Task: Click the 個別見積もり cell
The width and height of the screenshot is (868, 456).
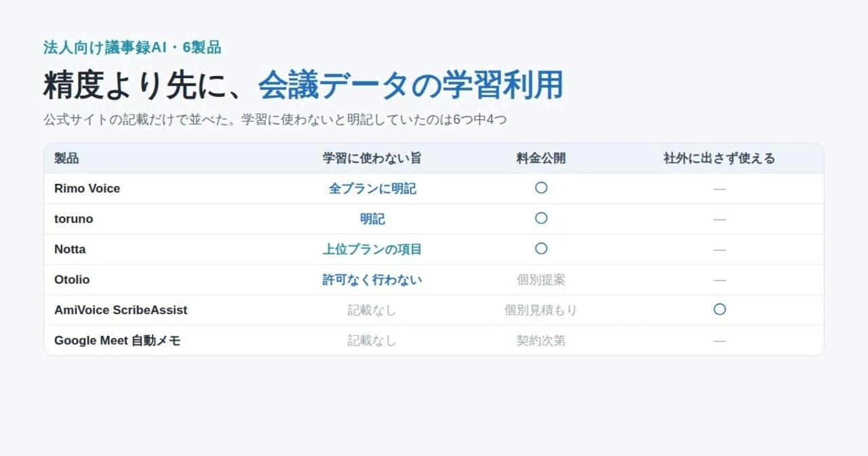Action: 541,310
